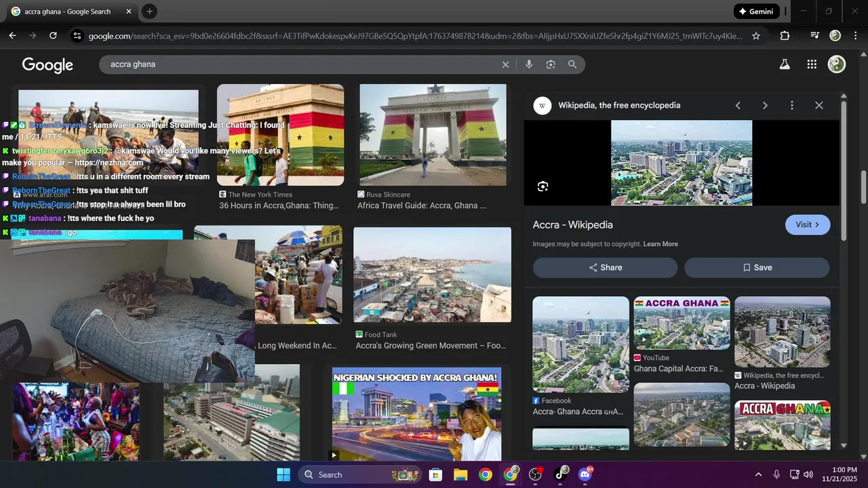
Task: Open File Explorer from taskbar
Action: coord(460,474)
